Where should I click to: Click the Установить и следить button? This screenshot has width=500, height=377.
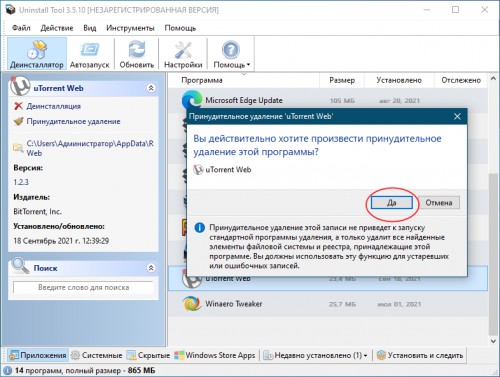(x=420, y=355)
